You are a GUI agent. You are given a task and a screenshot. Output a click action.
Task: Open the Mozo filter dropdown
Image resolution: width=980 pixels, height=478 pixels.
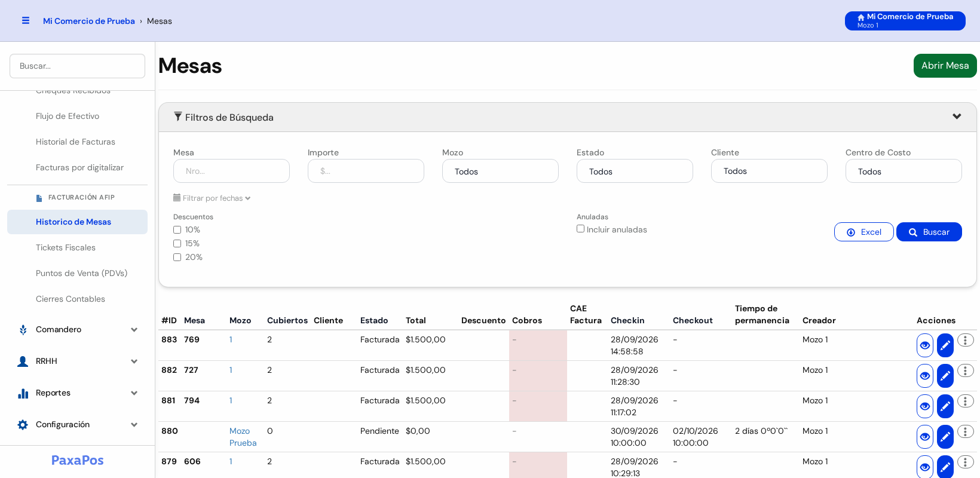coord(500,171)
